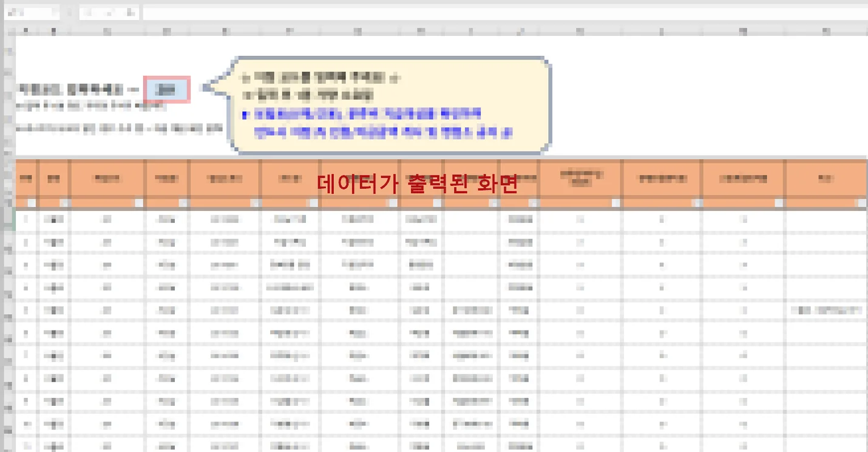Select entire column M via its letter header

pos(742,30)
